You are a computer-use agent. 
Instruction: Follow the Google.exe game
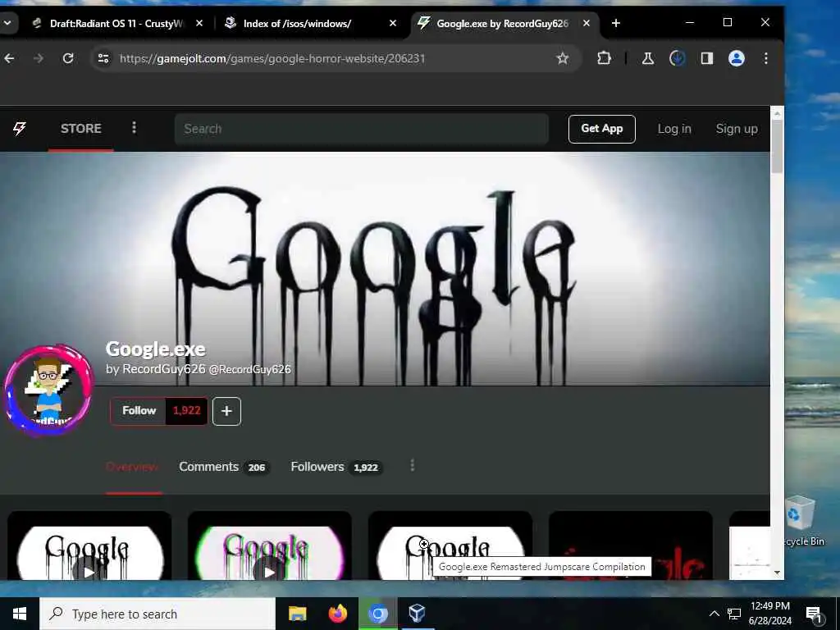tap(138, 411)
